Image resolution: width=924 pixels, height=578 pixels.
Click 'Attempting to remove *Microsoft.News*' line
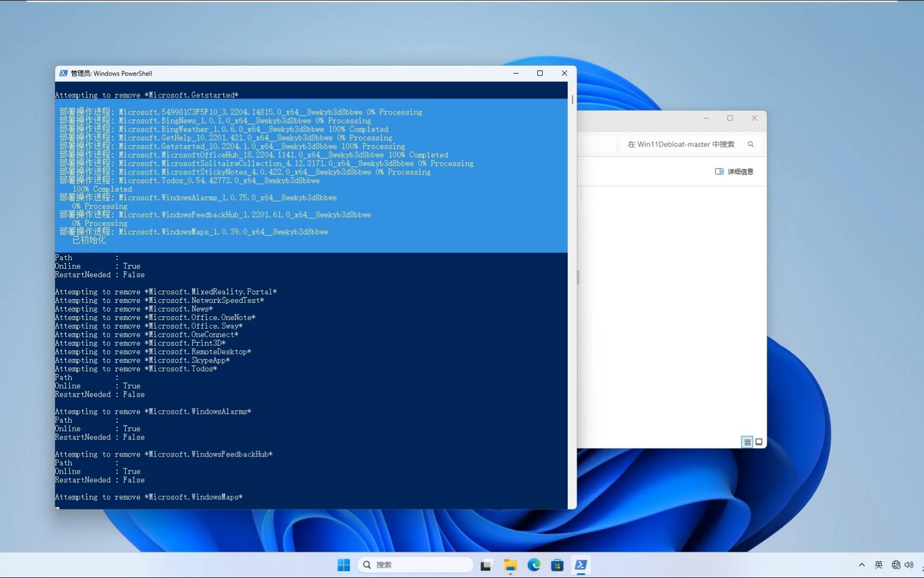point(134,309)
